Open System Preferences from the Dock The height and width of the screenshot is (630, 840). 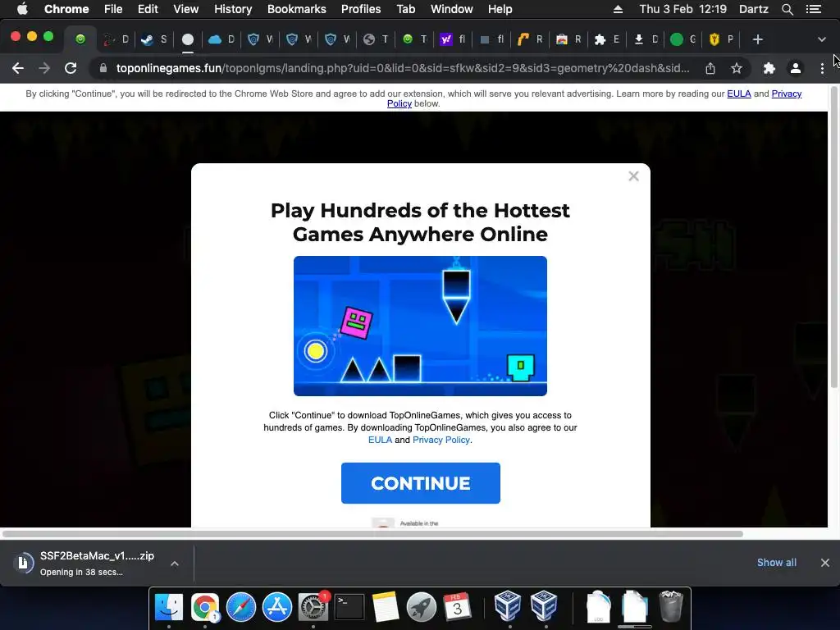[x=313, y=607]
